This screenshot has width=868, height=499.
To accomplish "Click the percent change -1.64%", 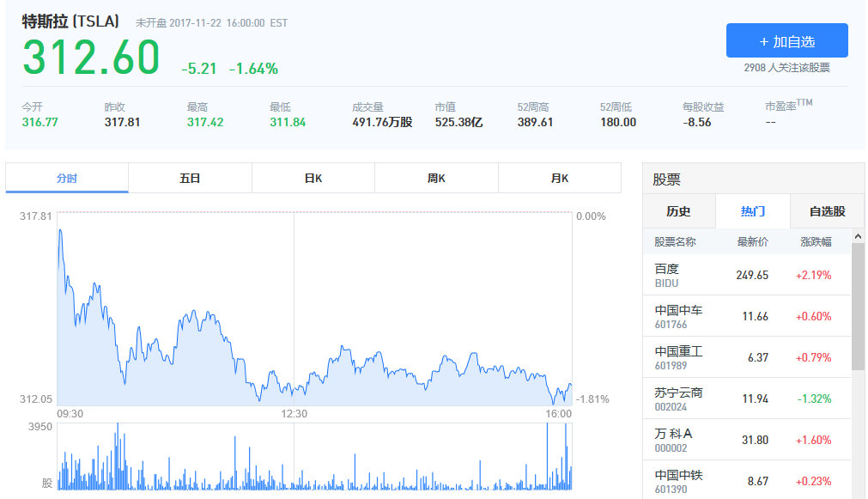I will 253,69.
